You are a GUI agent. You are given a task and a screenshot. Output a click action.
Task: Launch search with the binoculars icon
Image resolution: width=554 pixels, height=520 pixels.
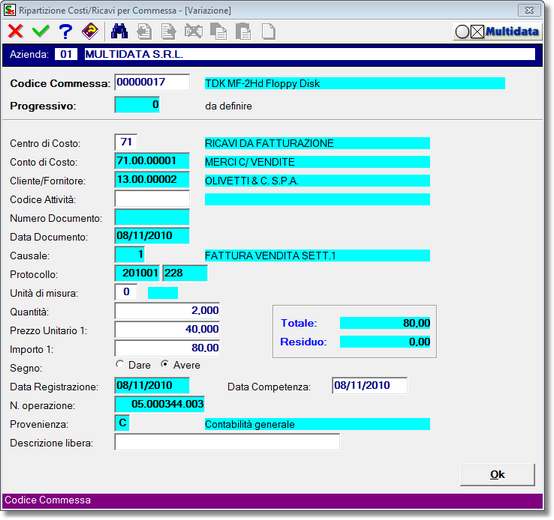click(119, 31)
